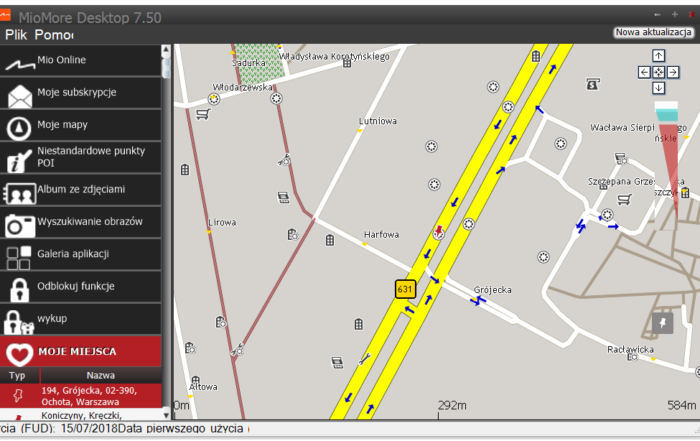Click the Nowa aktualizacja button
Image resolution: width=700 pixels, height=441 pixels.
pyautogui.click(x=654, y=32)
